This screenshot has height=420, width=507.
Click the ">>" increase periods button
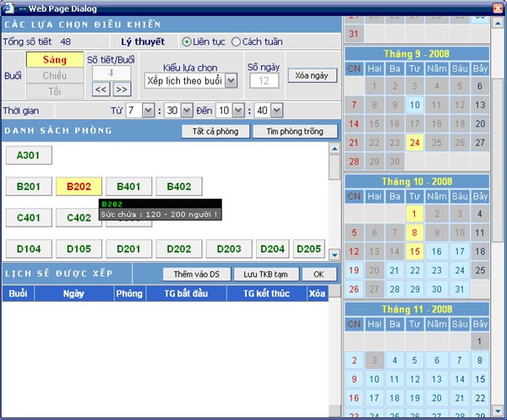[122, 89]
